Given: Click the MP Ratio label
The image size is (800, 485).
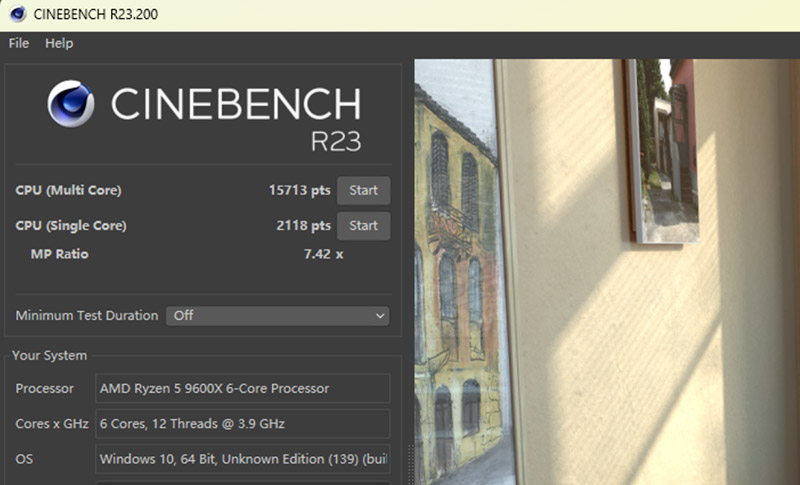Looking at the screenshot, I should (x=59, y=254).
